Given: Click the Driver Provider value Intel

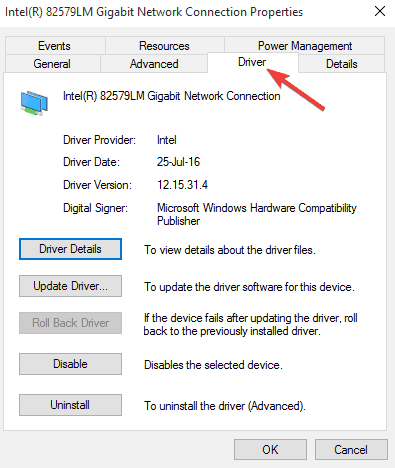Looking at the screenshot, I should (x=167, y=140).
